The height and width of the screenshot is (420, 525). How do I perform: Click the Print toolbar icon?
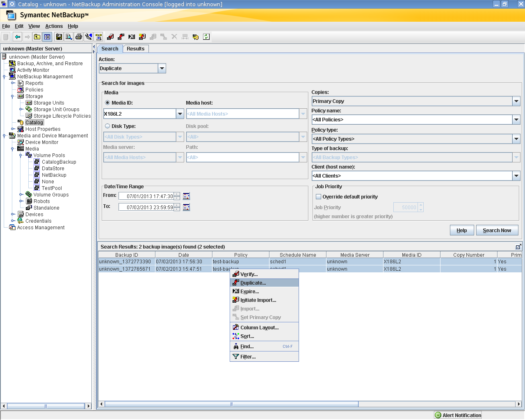(x=79, y=37)
